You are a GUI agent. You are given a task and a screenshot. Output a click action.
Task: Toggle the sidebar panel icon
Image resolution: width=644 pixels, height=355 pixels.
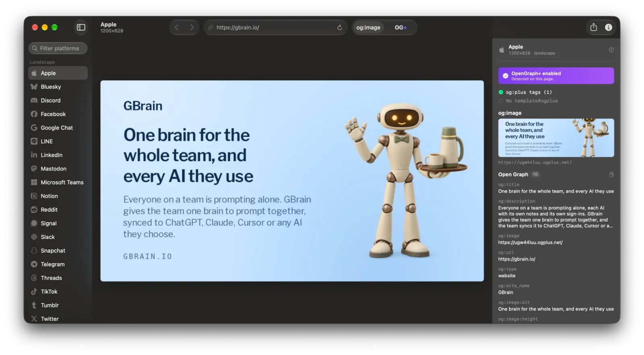(x=81, y=27)
